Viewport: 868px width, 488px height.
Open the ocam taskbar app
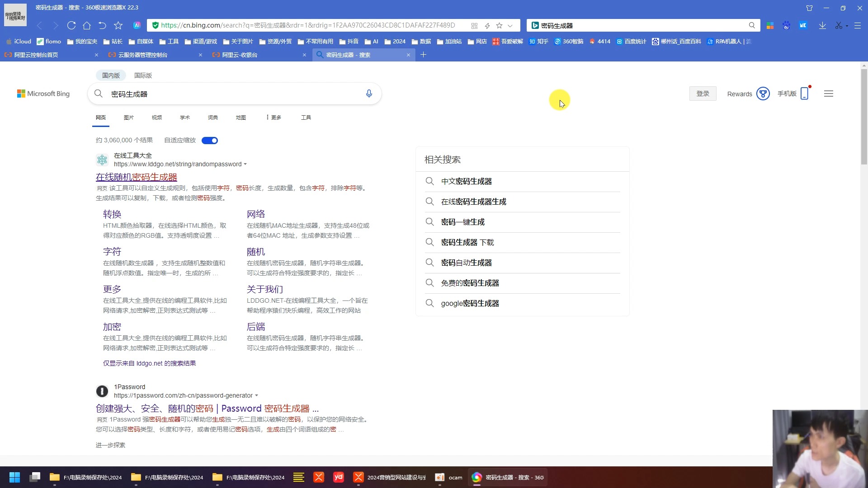click(449, 477)
